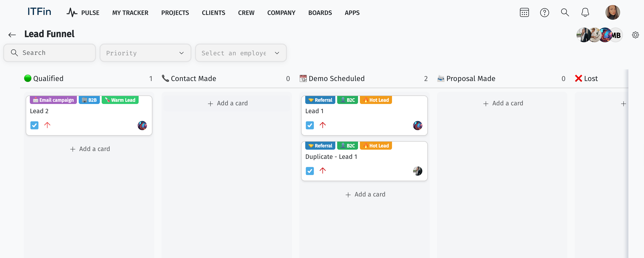The height and width of the screenshot is (258, 644).
Task: Toggle checkbox on Duplicate - Lead 1 card
Action: [x=310, y=171]
